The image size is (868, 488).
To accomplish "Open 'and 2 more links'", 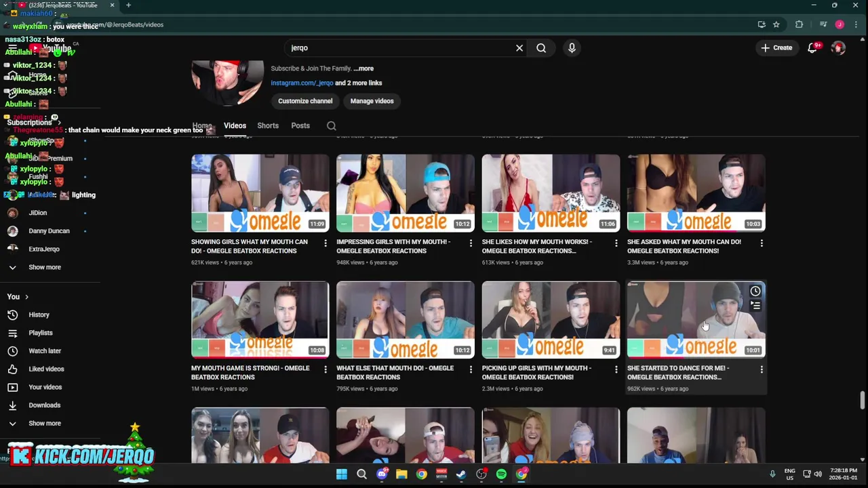I will (358, 83).
